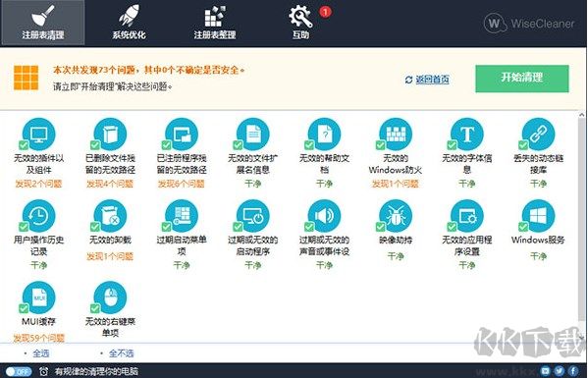Click the 返回首页 link
The width and height of the screenshot is (588, 378).
click(432, 80)
